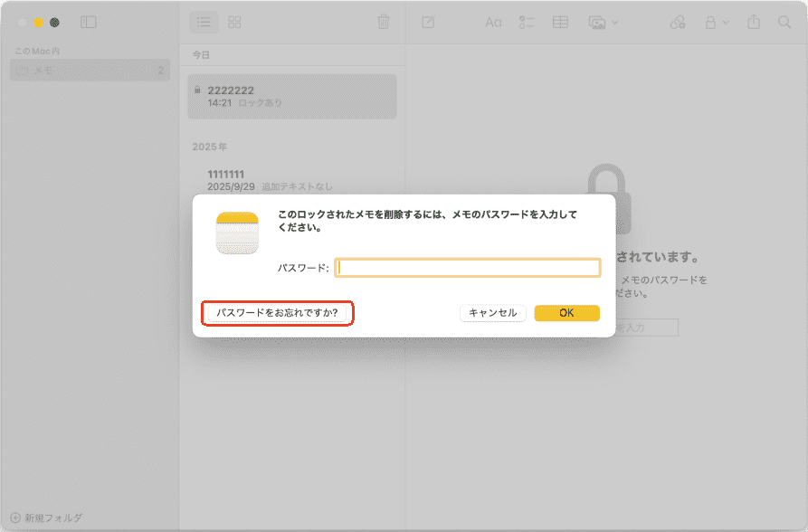
Task: Select the note 1111111
Action: click(292, 180)
